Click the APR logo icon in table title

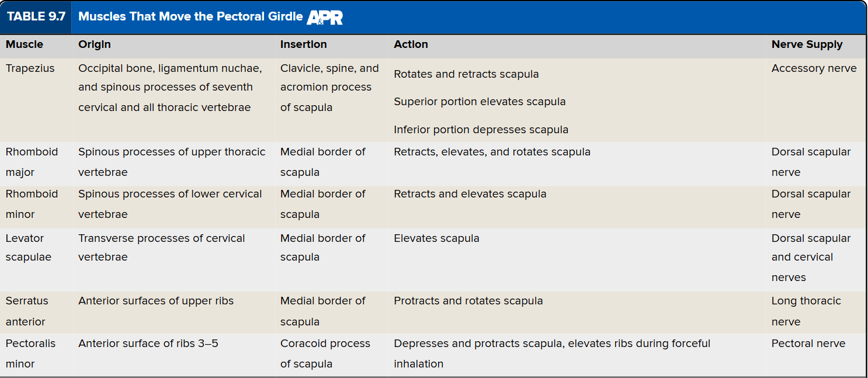pos(325,18)
